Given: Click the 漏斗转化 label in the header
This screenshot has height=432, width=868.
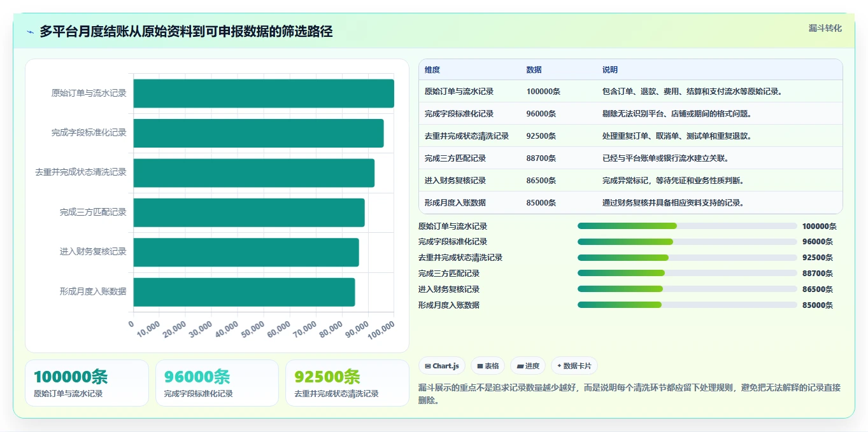Looking at the screenshot, I should 825,28.
